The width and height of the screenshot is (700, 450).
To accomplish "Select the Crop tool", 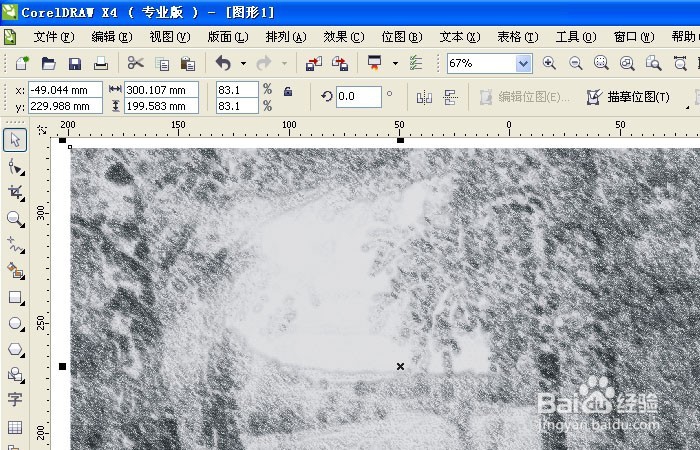I will coord(16,193).
